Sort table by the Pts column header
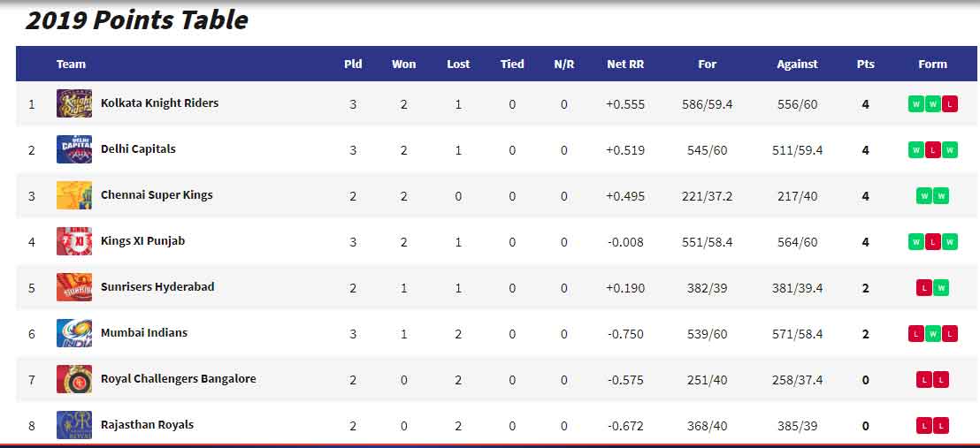Image resolution: width=980 pixels, height=448 pixels. [x=865, y=65]
